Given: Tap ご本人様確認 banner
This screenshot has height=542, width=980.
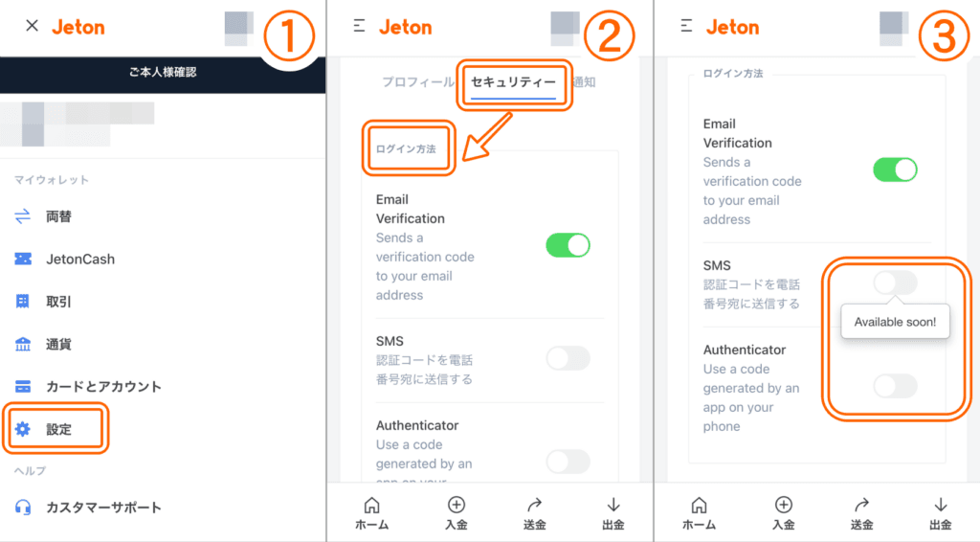Looking at the screenshot, I should pos(163,73).
